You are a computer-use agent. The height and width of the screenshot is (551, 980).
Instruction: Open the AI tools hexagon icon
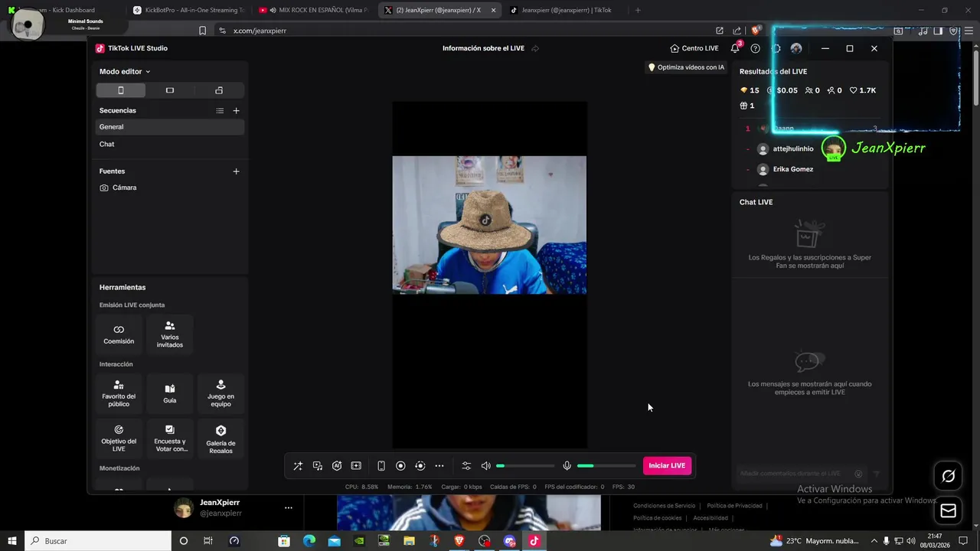tap(337, 466)
